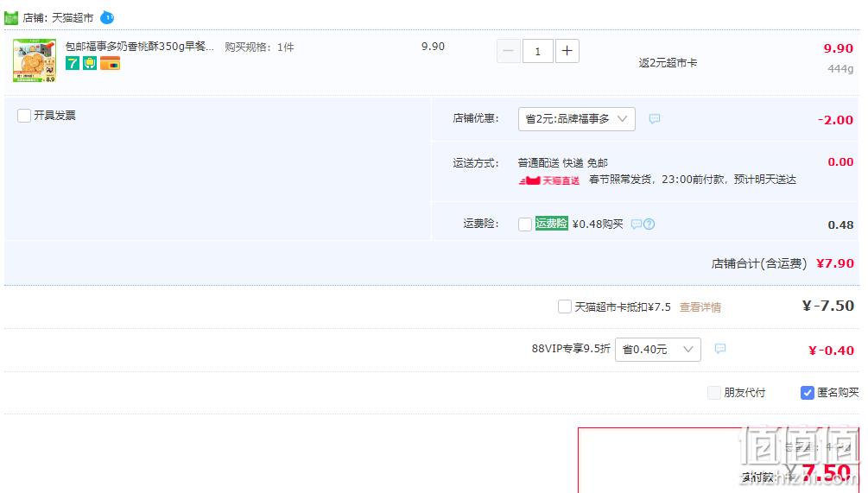Tick the 天猫超市卡抵扣¥7.5 checkbox

click(565, 307)
